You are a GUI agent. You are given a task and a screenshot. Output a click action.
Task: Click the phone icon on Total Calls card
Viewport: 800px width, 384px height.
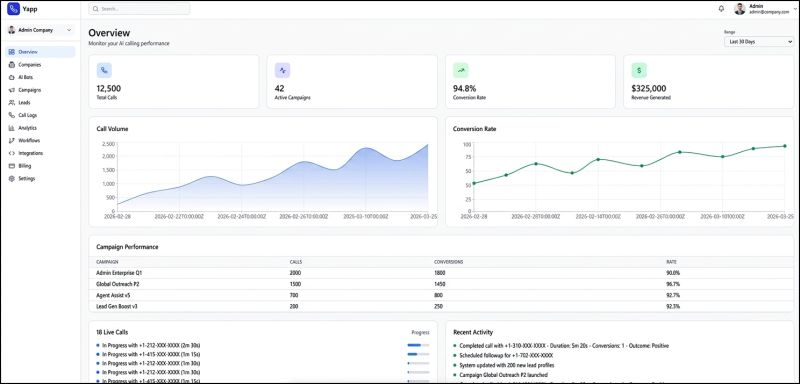pyautogui.click(x=104, y=70)
